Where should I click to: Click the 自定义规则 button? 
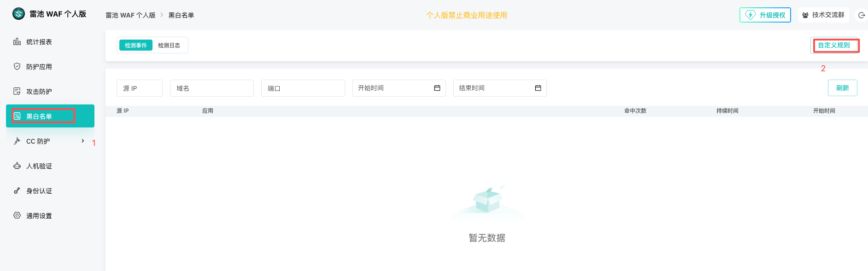coord(834,46)
